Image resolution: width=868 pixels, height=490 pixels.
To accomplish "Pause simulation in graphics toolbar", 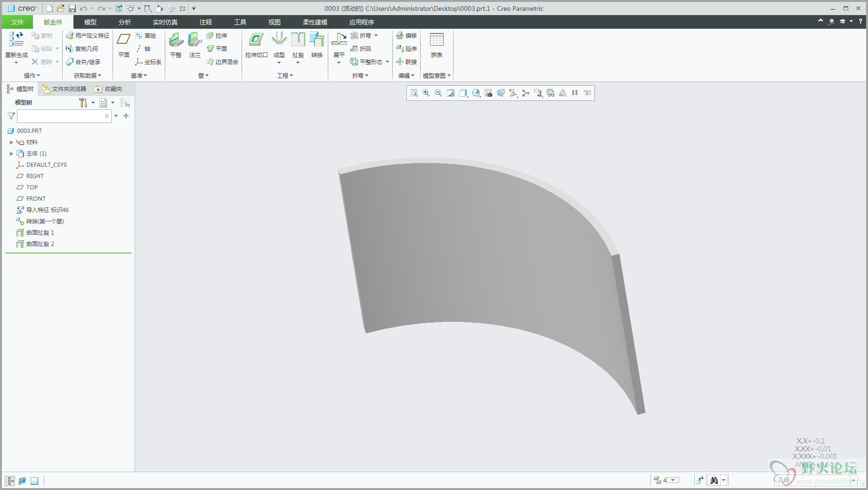I will [x=575, y=93].
